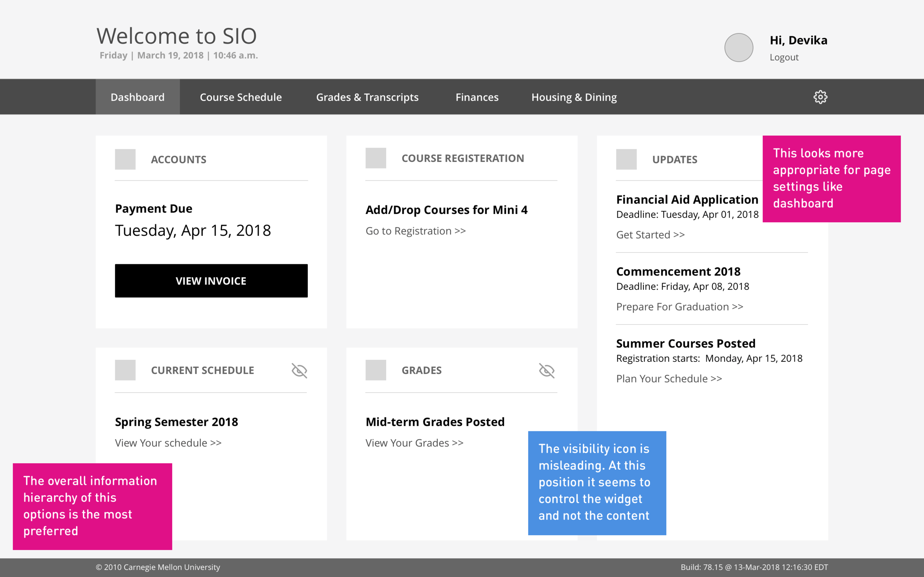Click Mid-term Grades Posted heading
The width and height of the screenshot is (924, 577).
coord(435,422)
